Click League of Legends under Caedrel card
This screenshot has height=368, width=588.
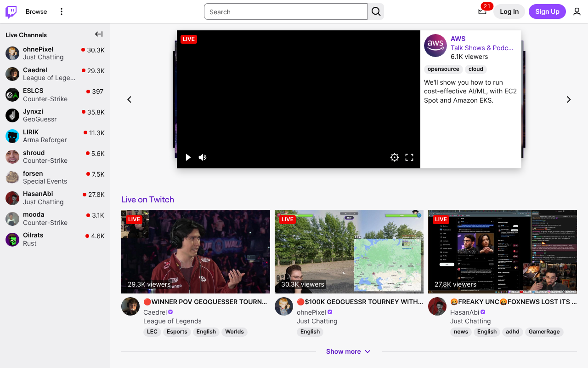(172, 321)
